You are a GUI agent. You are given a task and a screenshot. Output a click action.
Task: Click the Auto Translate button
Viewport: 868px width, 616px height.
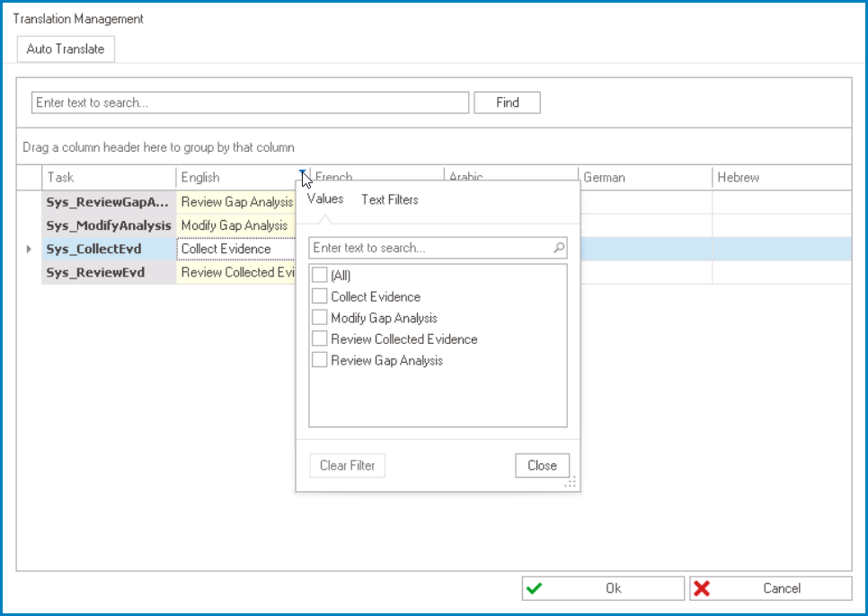click(x=65, y=48)
